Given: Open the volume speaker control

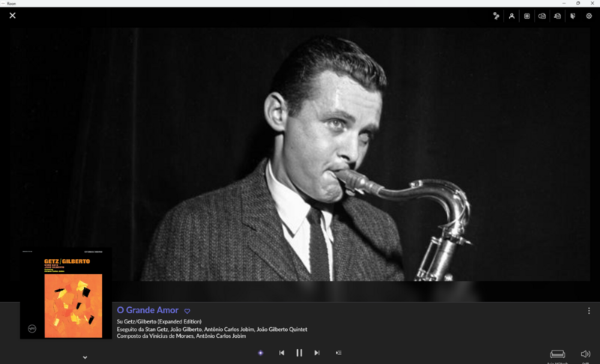Looking at the screenshot, I should 586,354.
